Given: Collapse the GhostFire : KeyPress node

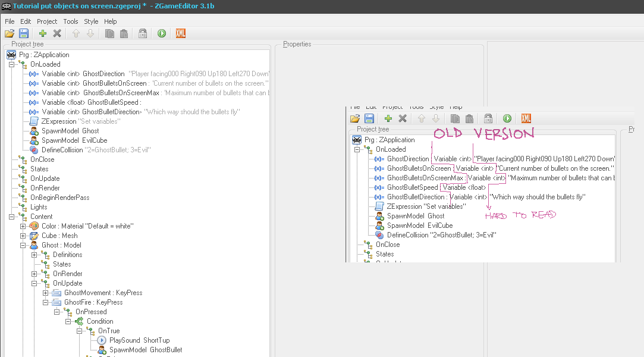Looking at the screenshot, I should pos(46,302).
